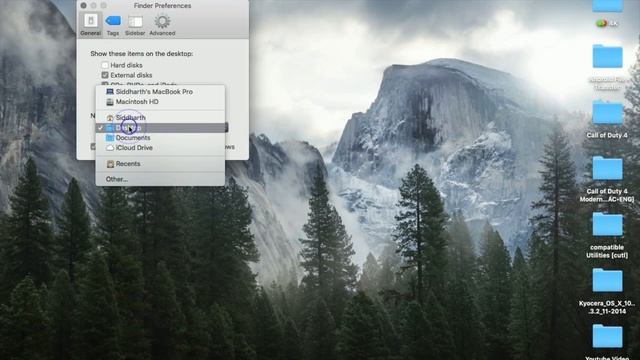The width and height of the screenshot is (640, 360).
Task: Click the Other... menu option
Action: click(x=160, y=179)
